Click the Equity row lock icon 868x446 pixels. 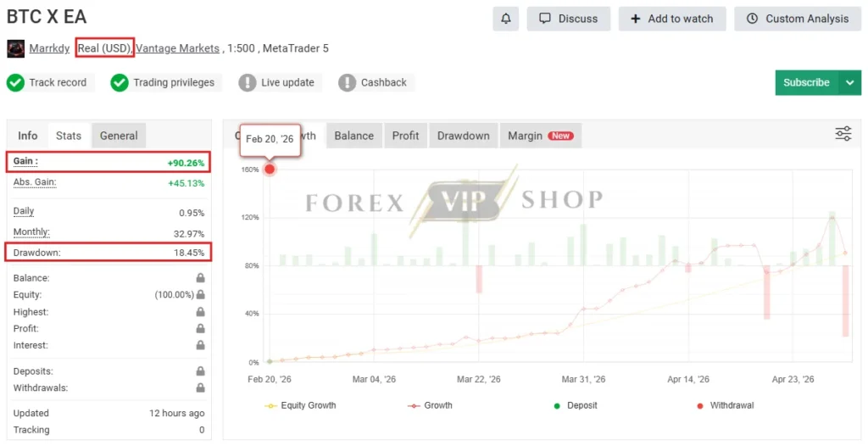[x=200, y=294]
